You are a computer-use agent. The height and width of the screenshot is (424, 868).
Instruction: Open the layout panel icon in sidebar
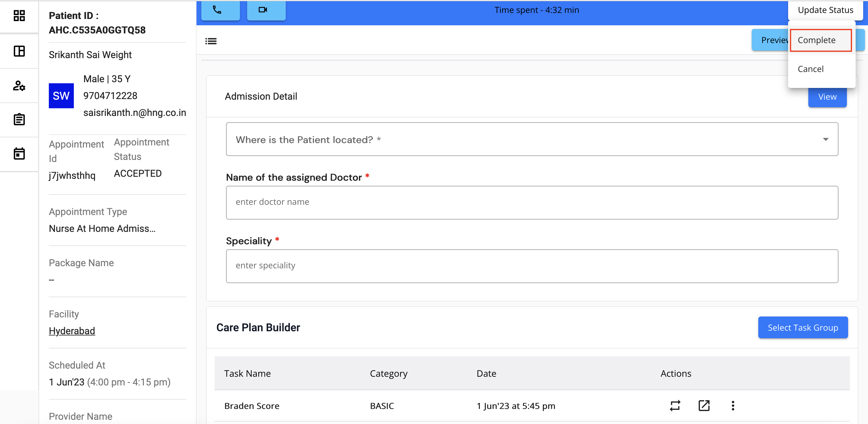pyautogui.click(x=19, y=51)
